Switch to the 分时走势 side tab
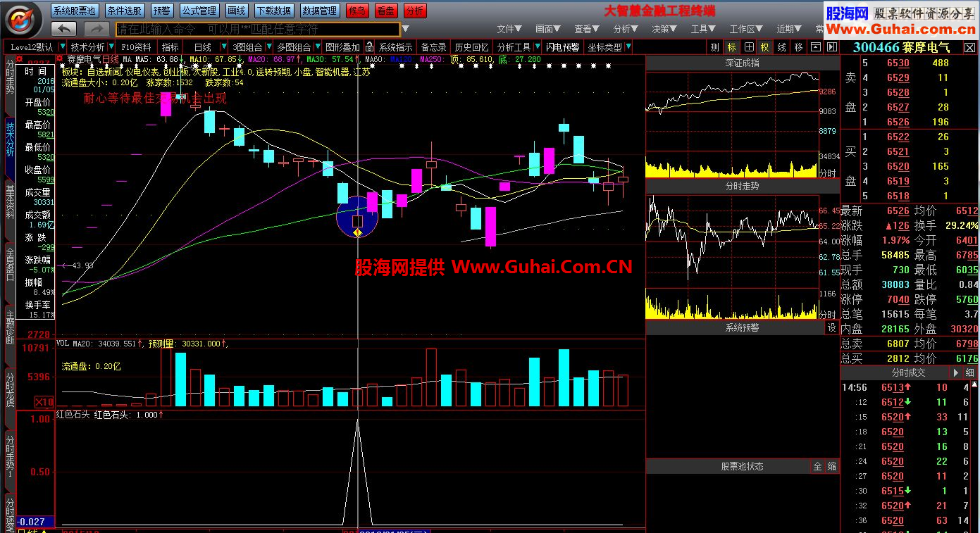The height and width of the screenshot is (533, 980). tap(10, 77)
